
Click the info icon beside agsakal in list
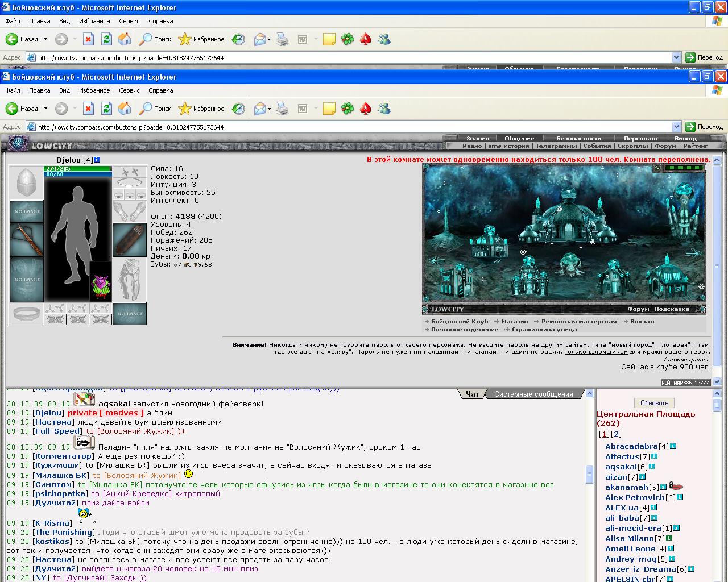(x=652, y=467)
